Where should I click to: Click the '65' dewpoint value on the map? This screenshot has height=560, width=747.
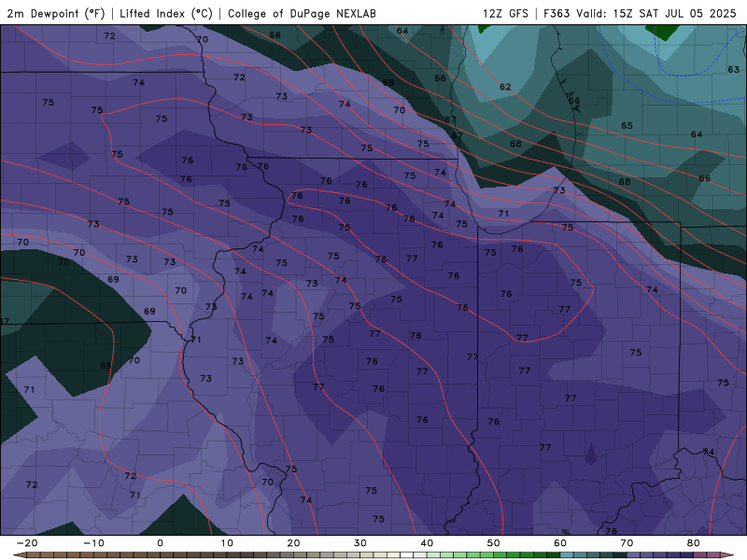(627, 126)
